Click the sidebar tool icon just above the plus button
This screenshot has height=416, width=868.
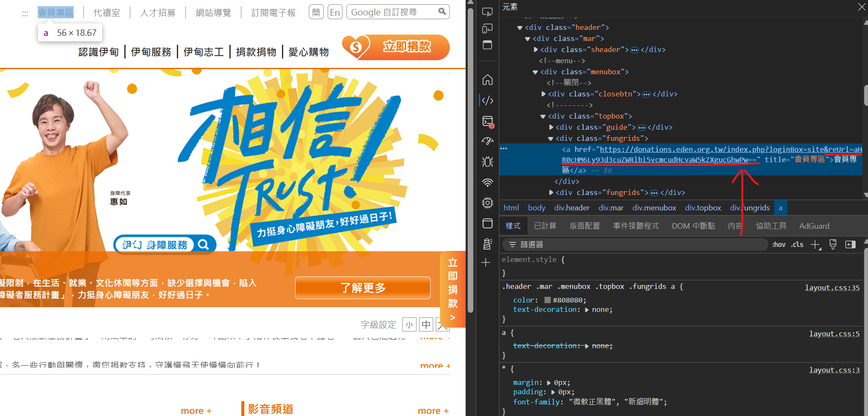point(487,244)
